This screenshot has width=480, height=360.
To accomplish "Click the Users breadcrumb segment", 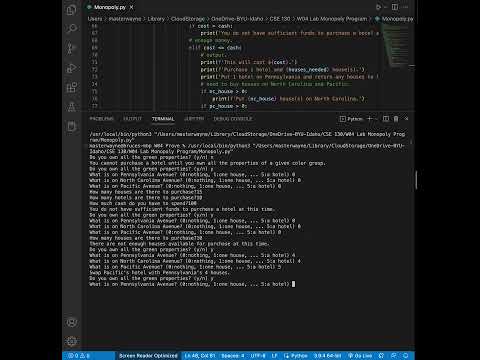I will (95, 19).
